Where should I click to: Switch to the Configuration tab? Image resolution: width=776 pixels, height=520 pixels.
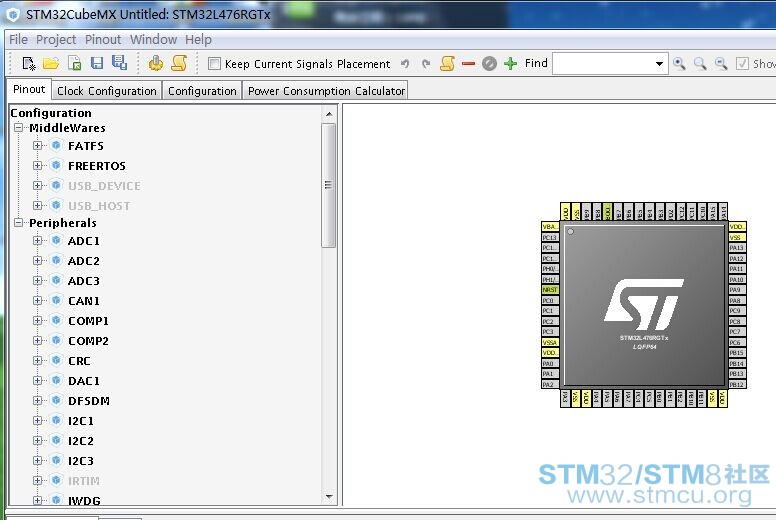(x=202, y=91)
